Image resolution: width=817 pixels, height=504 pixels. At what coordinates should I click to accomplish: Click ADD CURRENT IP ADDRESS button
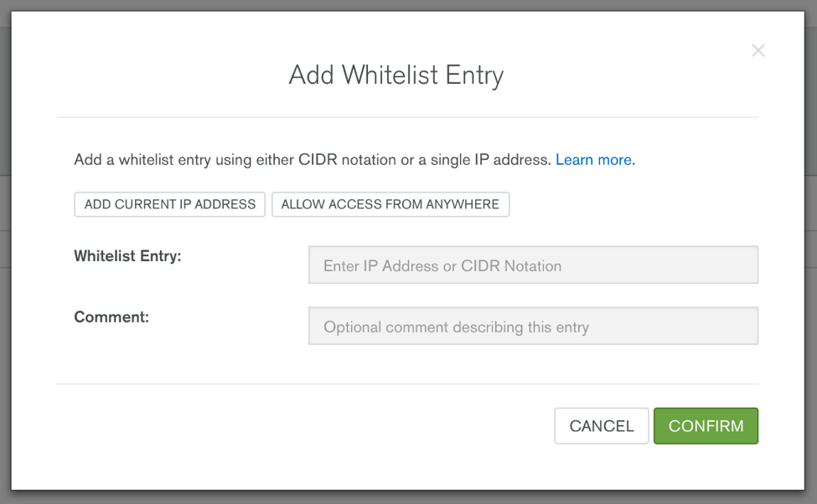tap(170, 204)
